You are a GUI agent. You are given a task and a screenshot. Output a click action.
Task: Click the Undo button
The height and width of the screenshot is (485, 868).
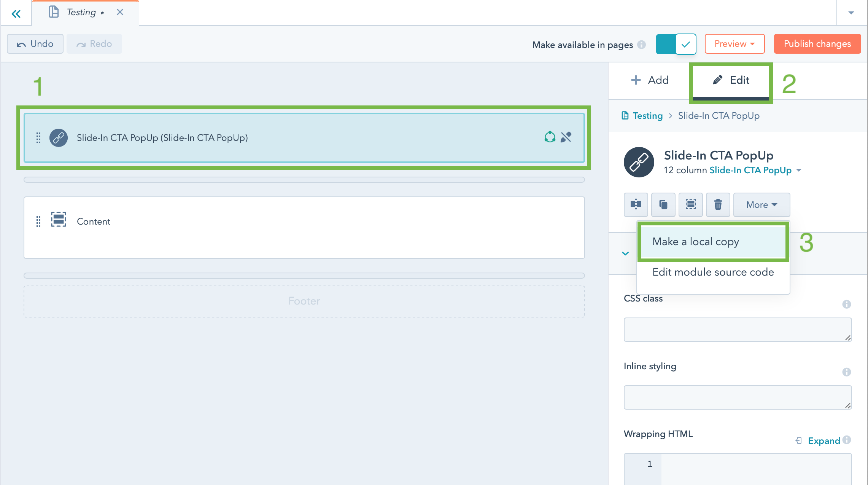coord(35,44)
